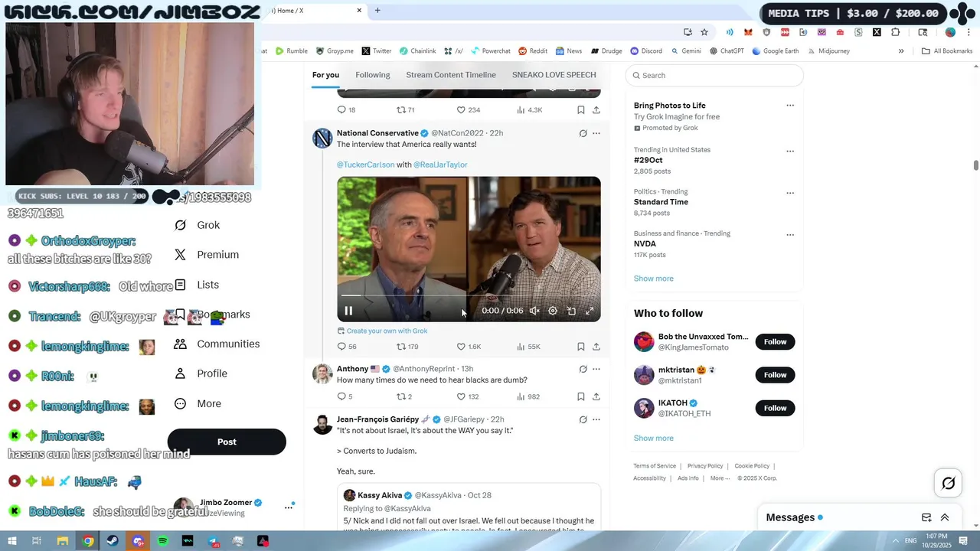This screenshot has height=551, width=980.
Task: Open Grok explain icon on National Conservative post
Action: tap(583, 133)
